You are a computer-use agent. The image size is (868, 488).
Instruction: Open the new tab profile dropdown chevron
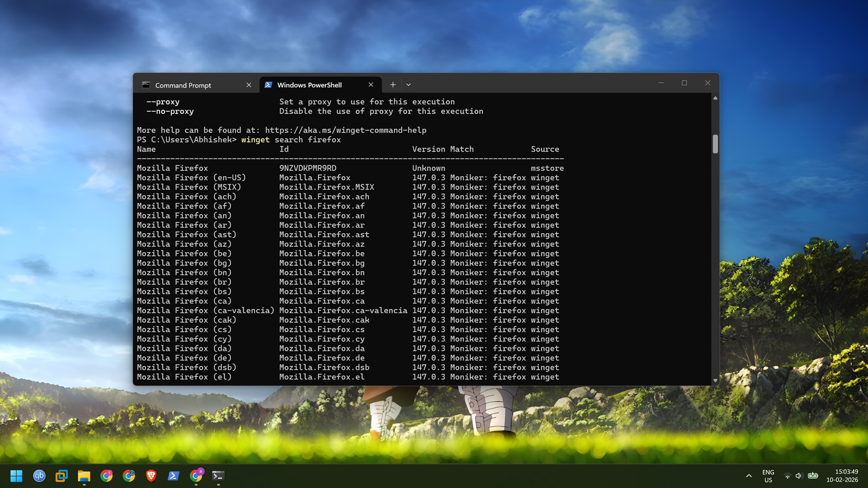[408, 84]
